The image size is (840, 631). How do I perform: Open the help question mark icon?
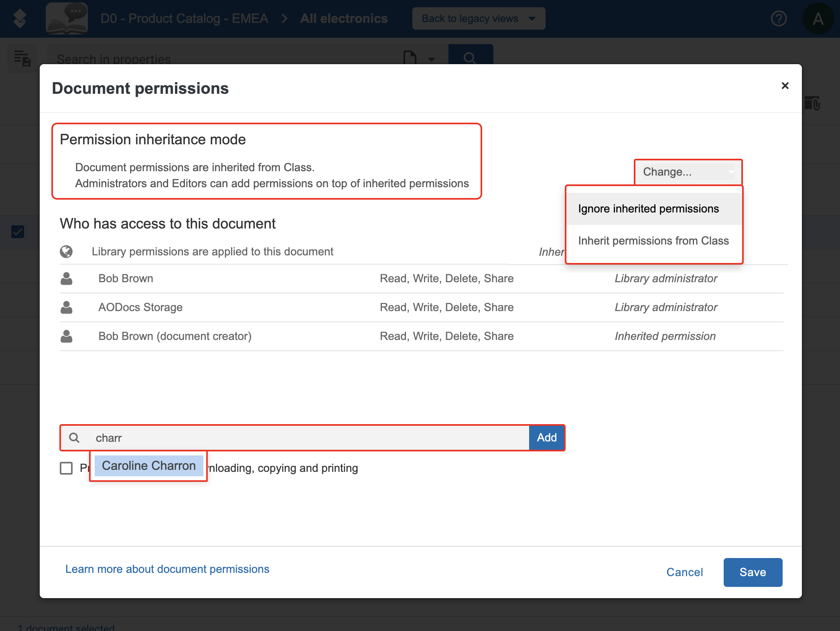coord(779,19)
